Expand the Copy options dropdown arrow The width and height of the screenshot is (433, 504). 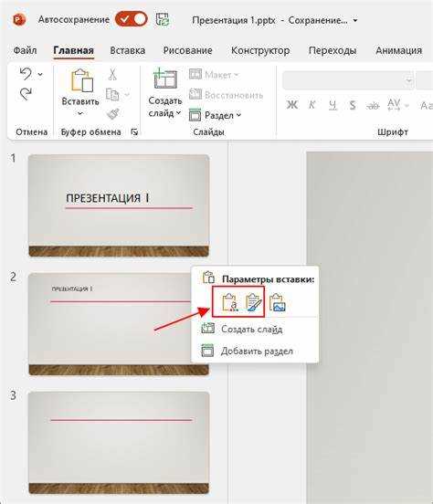coord(127,95)
